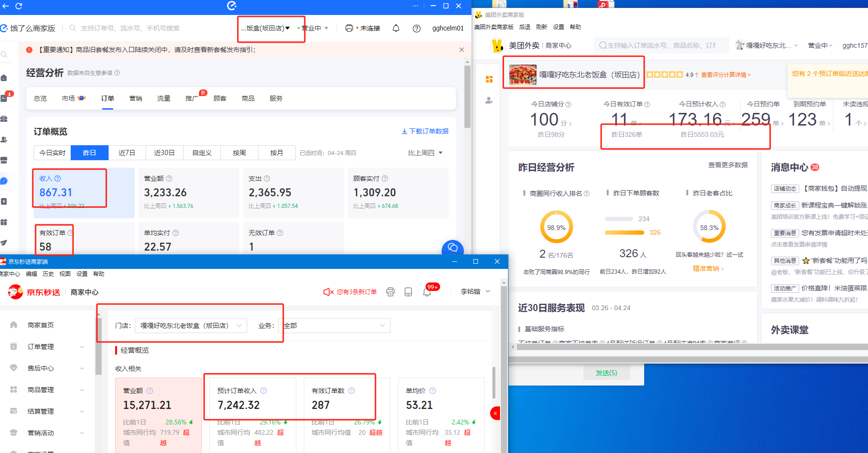Click the red collapse arrow button in JD
Viewport: 868px width, 453px height.
point(495,413)
